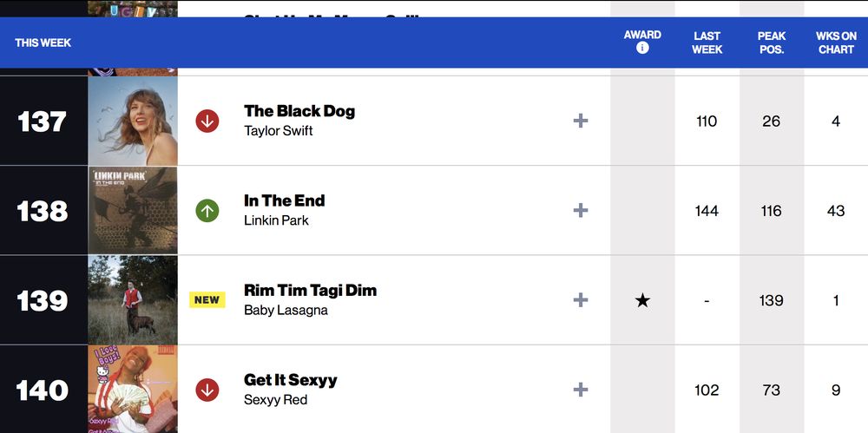
Task: Expand Get It Sexyy chart details
Action: pos(581,390)
